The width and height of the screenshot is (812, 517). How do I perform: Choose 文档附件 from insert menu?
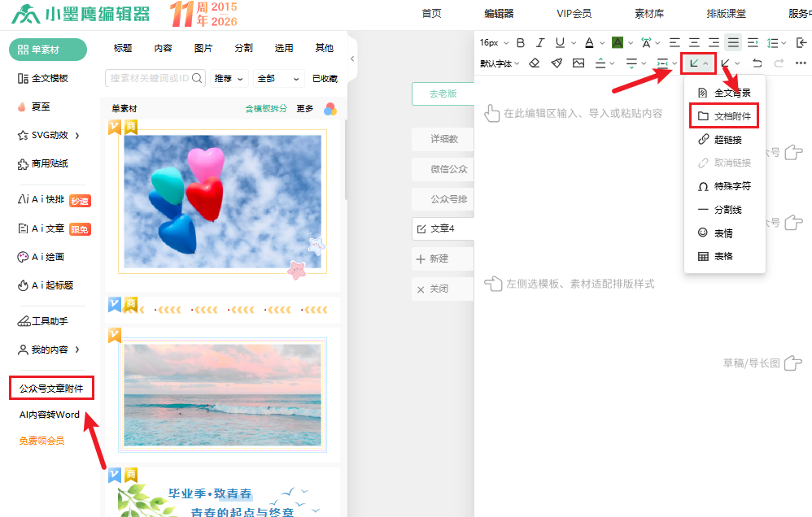[x=724, y=116]
